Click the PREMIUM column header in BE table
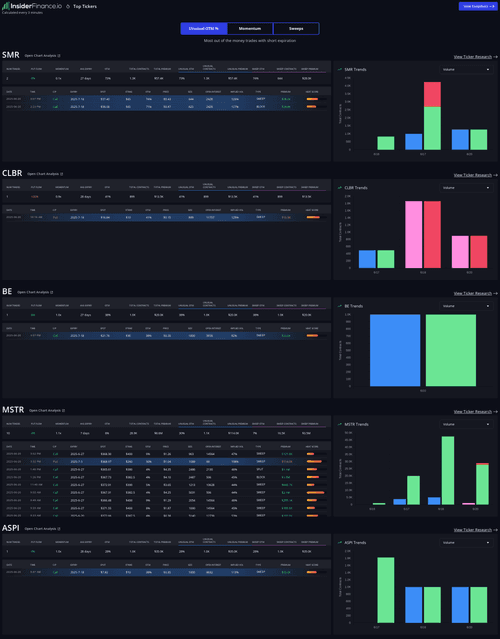 point(286,328)
